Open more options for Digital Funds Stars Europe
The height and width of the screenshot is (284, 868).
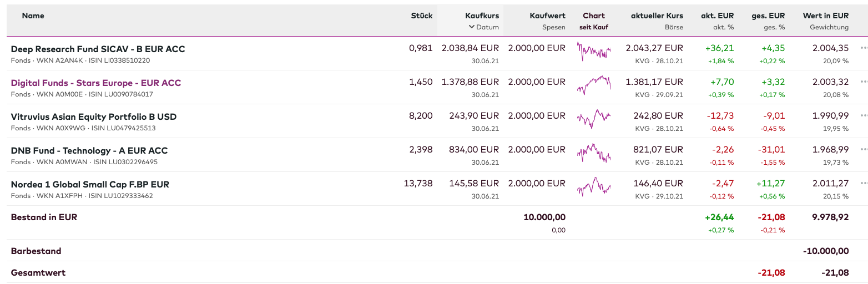pyautogui.click(x=863, y=82)
